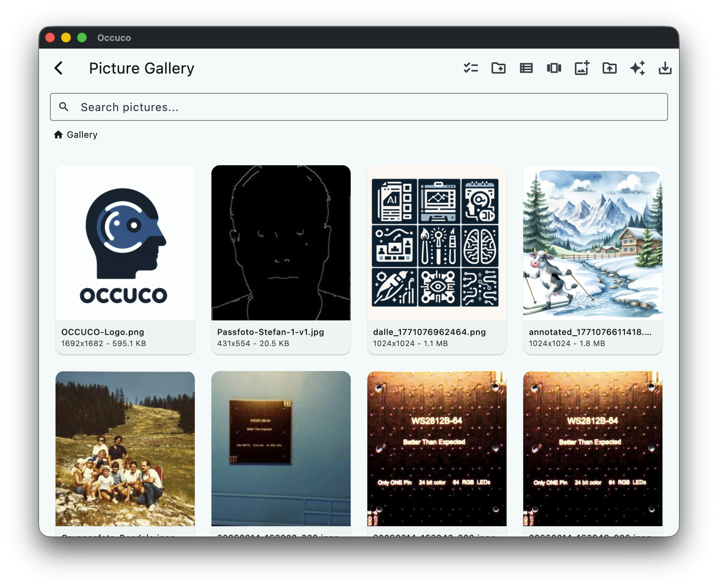Navigate back with the back arrow

(x=59, y=68)
